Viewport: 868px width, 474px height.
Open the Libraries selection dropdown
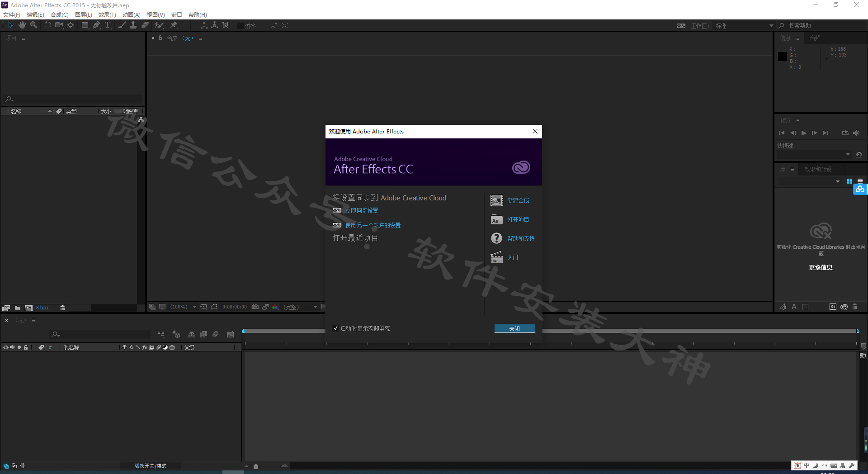(x=809, y=181)
